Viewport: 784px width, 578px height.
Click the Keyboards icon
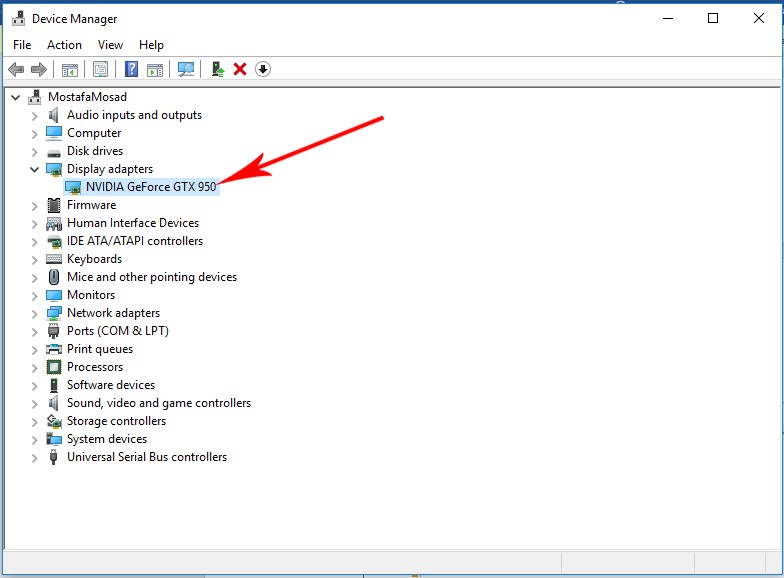[54, 259]
